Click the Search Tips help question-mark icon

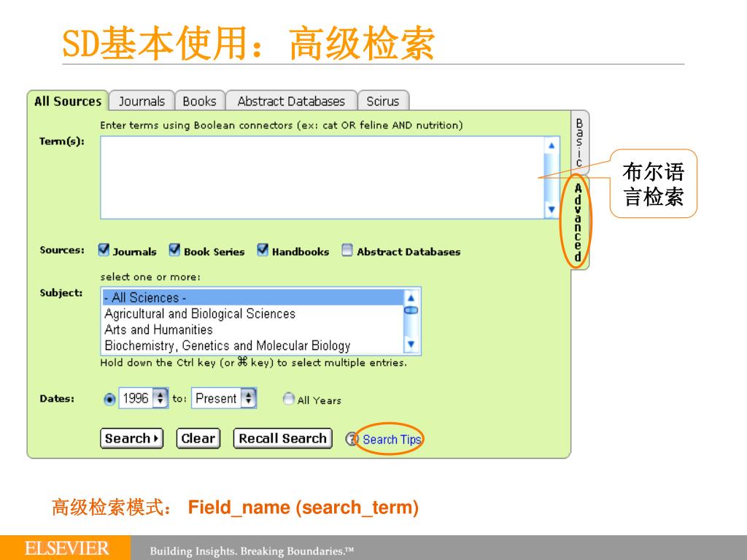coord(352,438)
